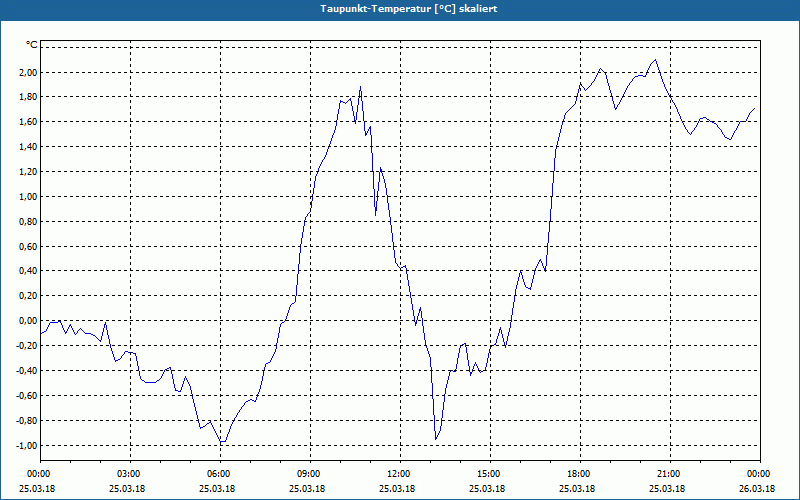Click the 21:00 time label

click(669, 474)
